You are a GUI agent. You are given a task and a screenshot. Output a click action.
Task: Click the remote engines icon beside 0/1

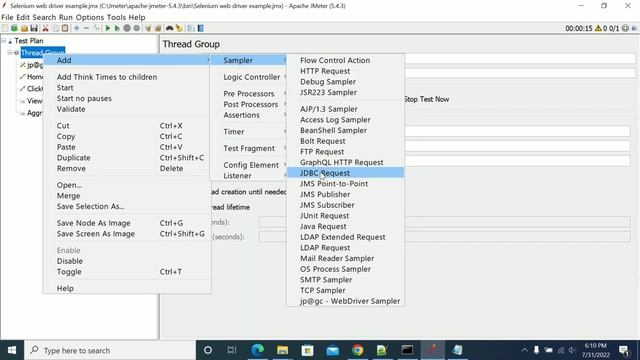625,28
